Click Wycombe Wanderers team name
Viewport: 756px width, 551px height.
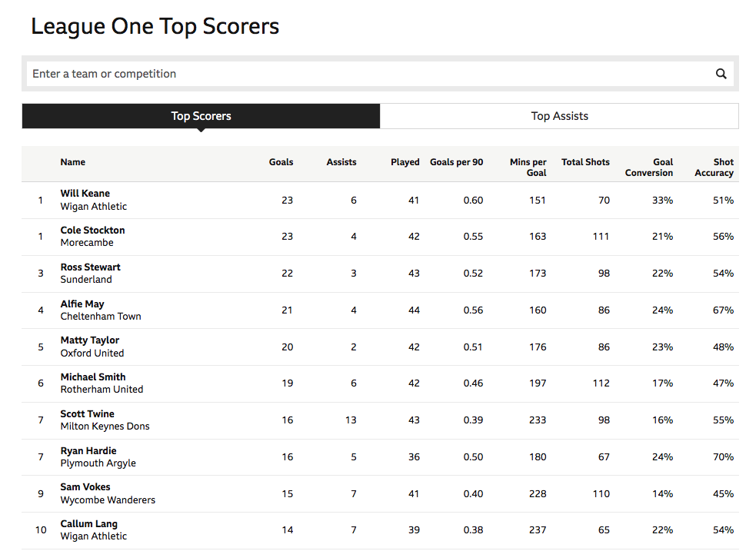point(108,500)
